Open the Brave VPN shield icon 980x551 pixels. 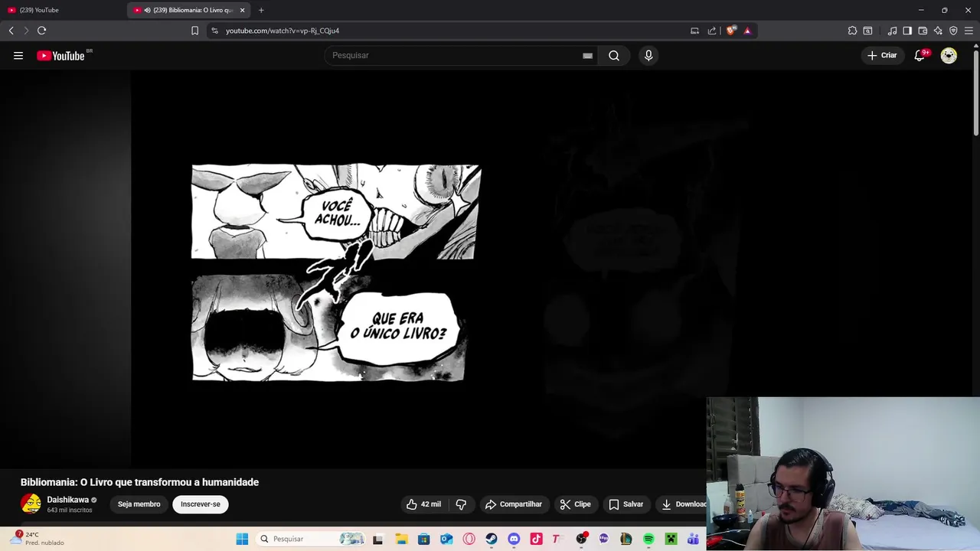pos(953,31)
